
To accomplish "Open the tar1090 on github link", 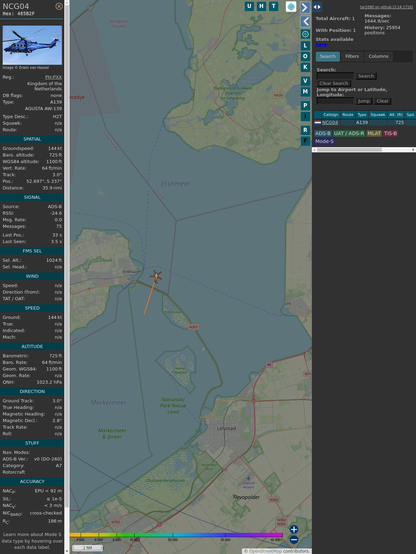I will pyautogui.click(x=386, y=7).
